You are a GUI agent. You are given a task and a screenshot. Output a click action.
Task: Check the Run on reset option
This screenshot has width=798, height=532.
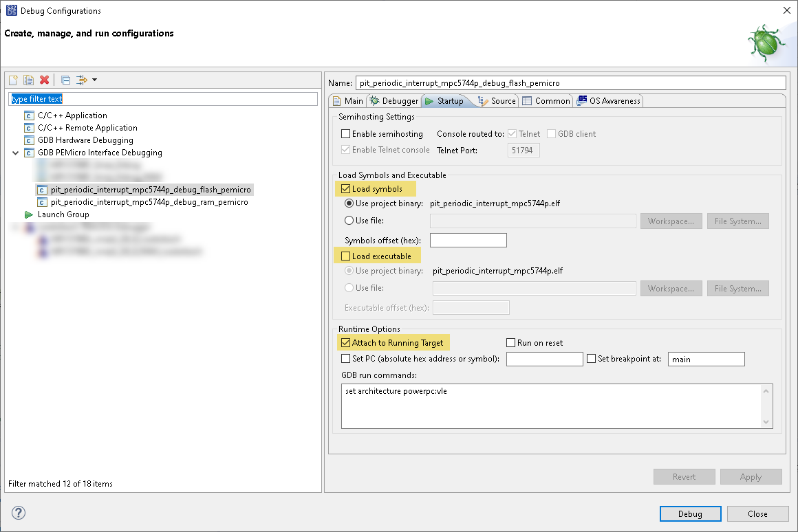[511, 342]
